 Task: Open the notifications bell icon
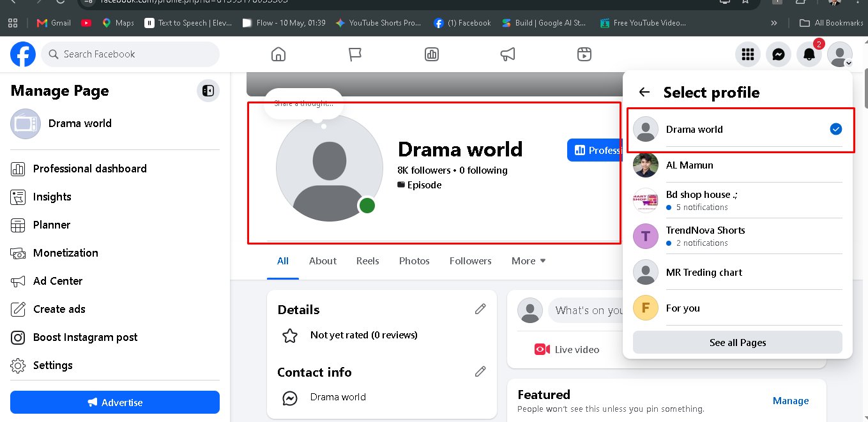tap(809, 54)
